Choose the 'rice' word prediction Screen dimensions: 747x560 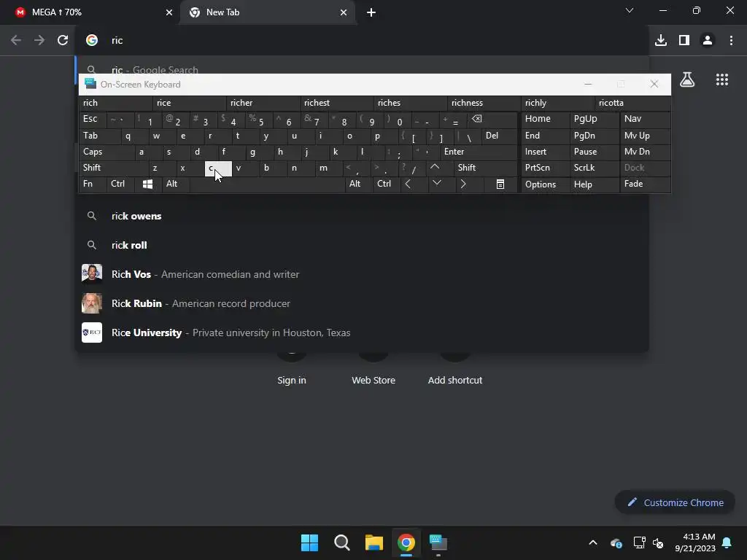[189, 103]
